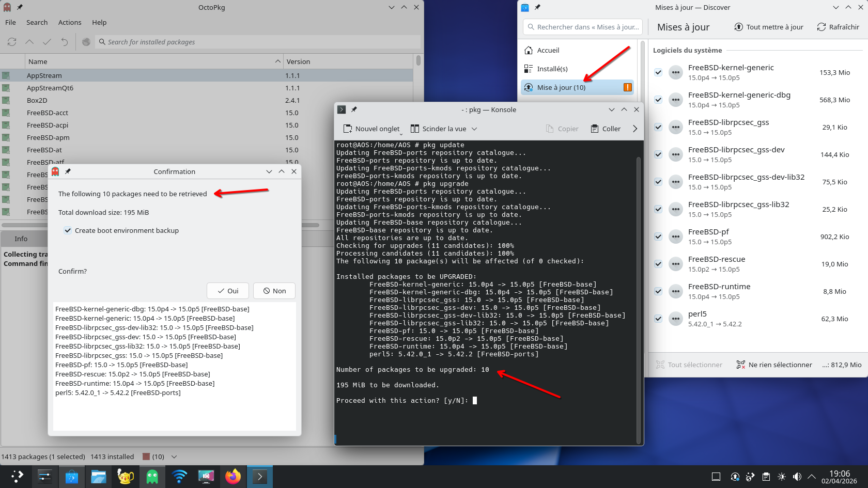Image resolution: width=868 pixels, height=488 pixels.
Task: Show hidden system tray icons arrow
Action: (812, 477)
